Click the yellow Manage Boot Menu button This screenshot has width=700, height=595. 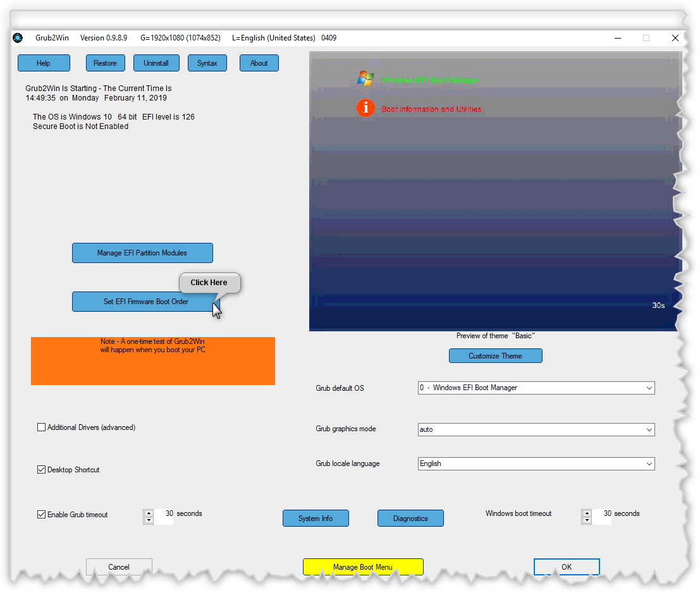pos(363,567)
